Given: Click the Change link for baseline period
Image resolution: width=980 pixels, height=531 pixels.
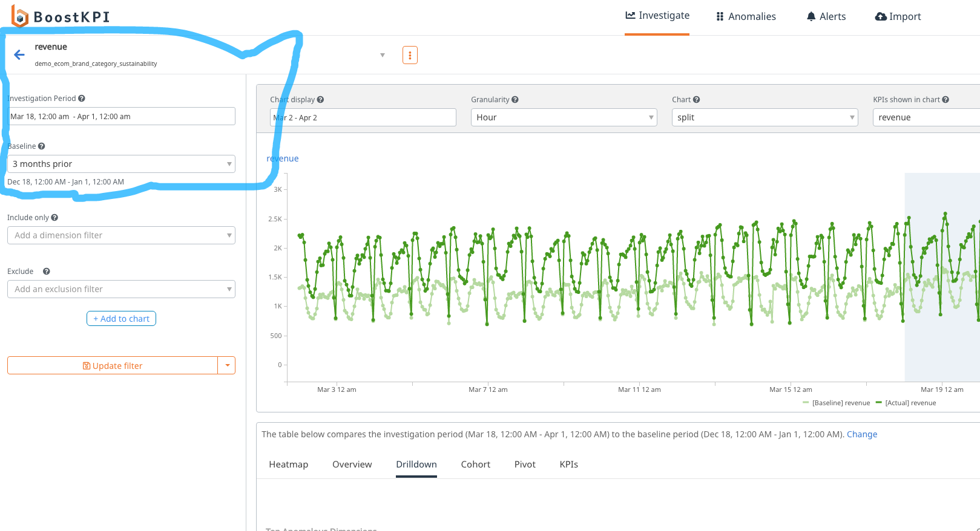Looking at the screenshot, I should pyautogui.click(x=861, y=434).
